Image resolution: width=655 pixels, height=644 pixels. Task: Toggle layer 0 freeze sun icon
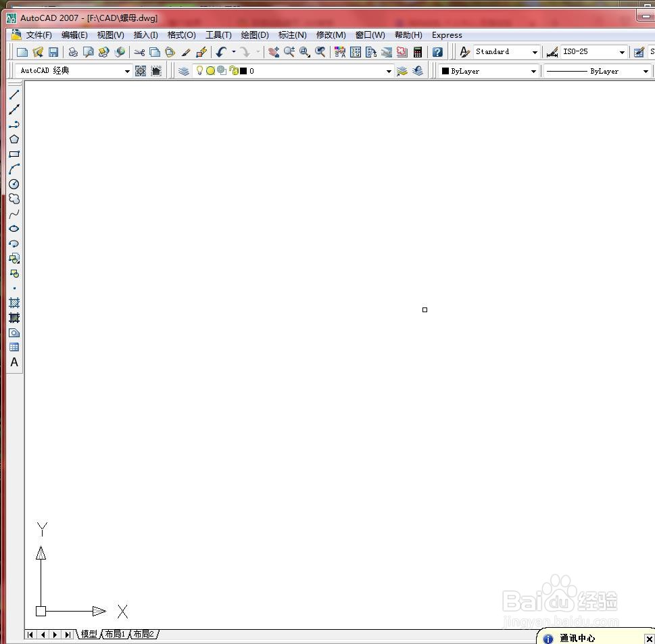pyautogui.click(x=210, y=71)
